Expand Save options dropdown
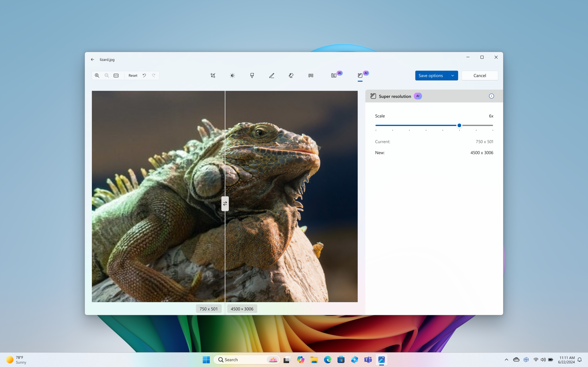This screenshot has height=367, width=588. click(x=452, y=75)
